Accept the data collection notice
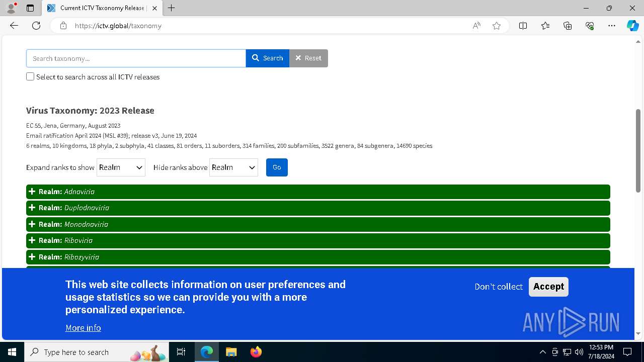 (x=548, y=287)
